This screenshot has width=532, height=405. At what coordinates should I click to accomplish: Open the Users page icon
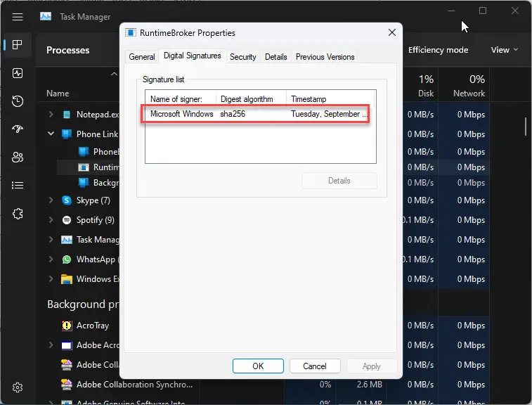click(x=18, y=157)
